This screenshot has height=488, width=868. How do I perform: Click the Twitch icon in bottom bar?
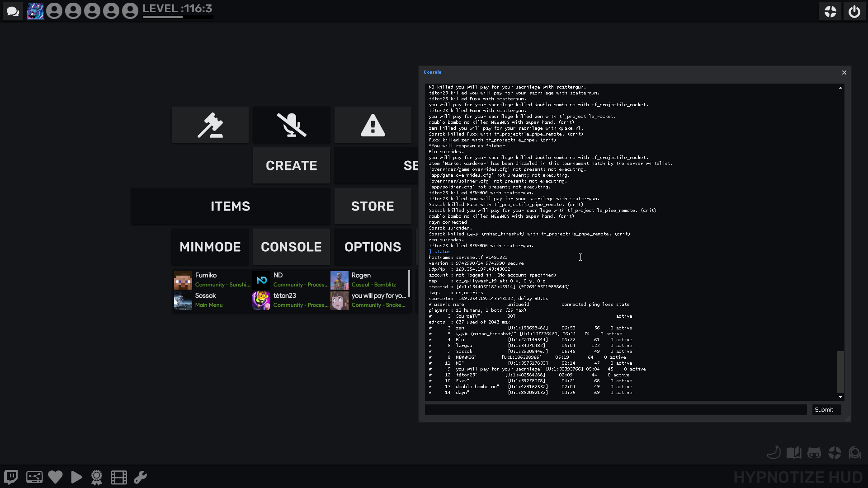pyautogui.click(x=11, y=477)
